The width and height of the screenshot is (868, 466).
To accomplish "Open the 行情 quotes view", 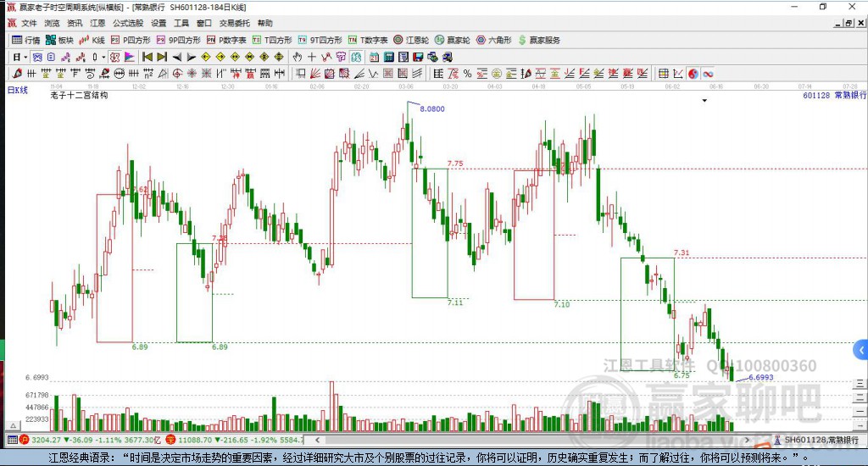I will click(26, 40).
